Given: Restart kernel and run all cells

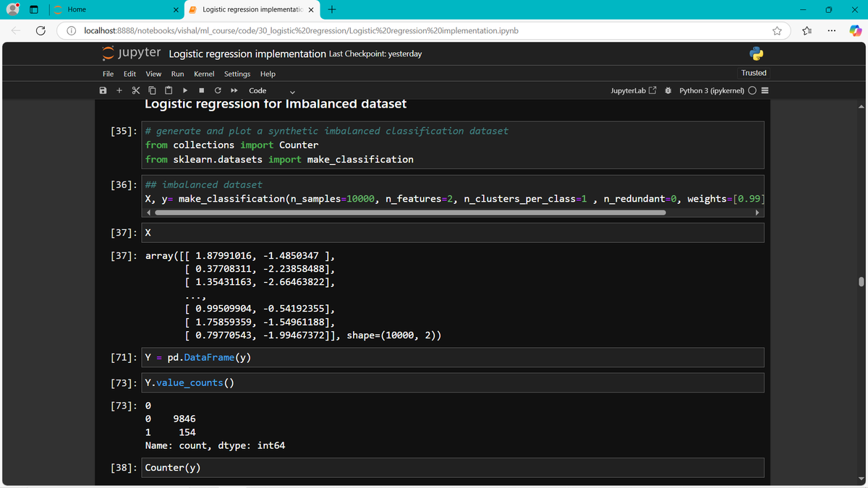Looking at the screenshot, I should (x=234, y=90).
